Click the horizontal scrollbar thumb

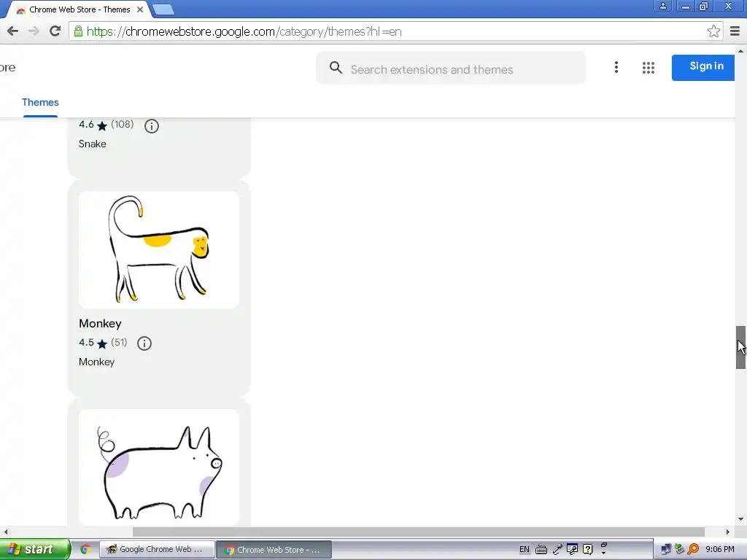[x=418, y=532]
